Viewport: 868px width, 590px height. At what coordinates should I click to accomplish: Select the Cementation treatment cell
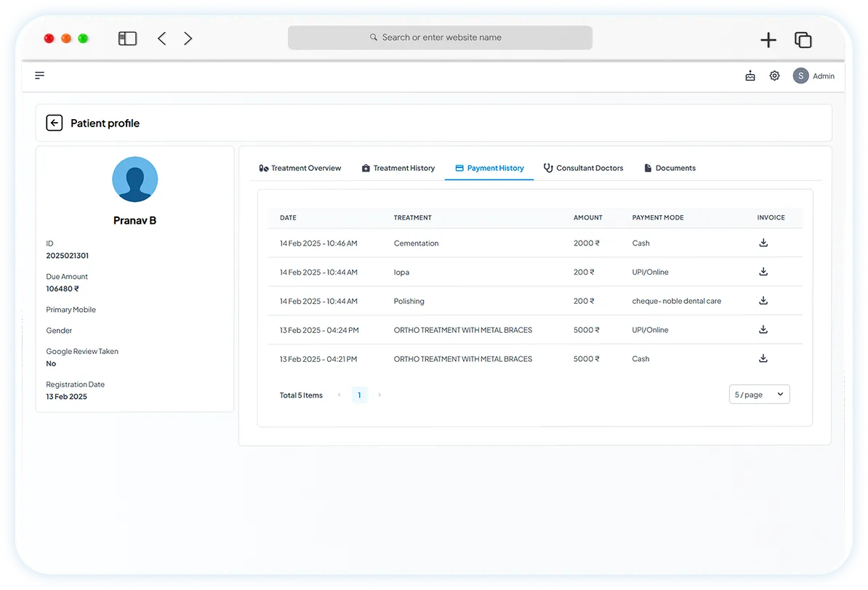417,243
